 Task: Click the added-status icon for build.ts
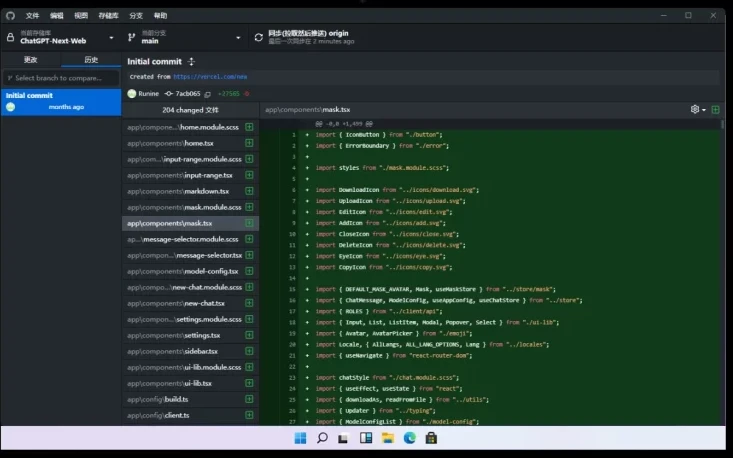(249, 399)
